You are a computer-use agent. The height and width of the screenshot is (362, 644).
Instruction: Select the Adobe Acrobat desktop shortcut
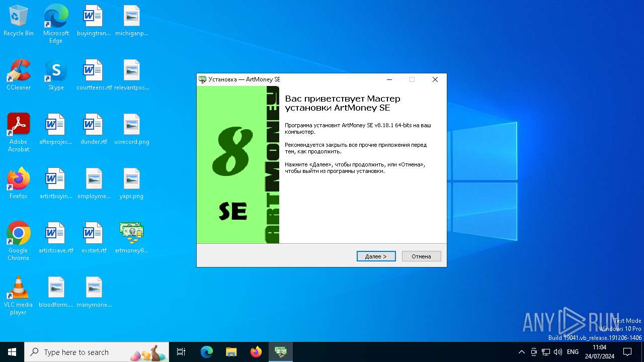click(19, 133)
